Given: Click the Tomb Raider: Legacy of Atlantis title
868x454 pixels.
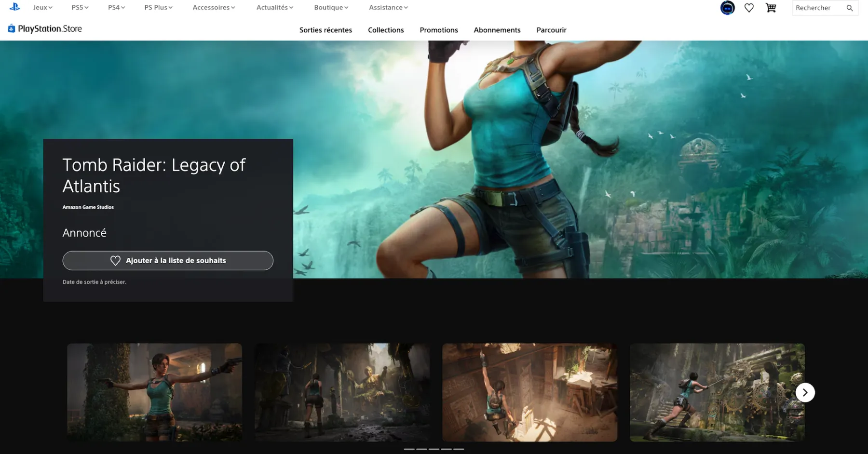Looking at the screenshot, I should point(154,175).
